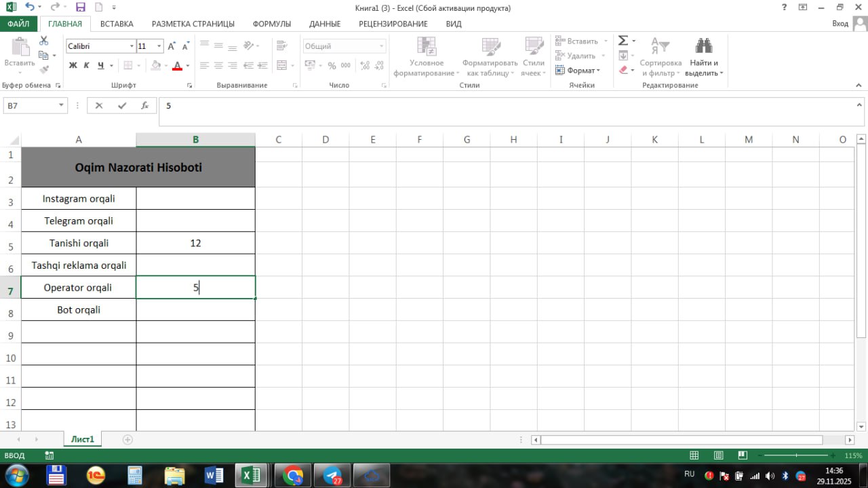Confirm cell entry with checkmark icon
Viewport: 868px width, 488px height.
tap(122, 106)
